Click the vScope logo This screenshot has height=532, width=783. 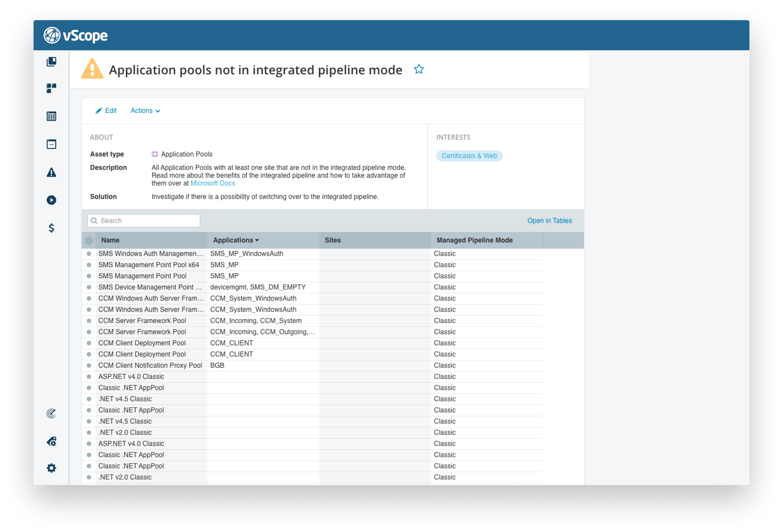[76, 35]
